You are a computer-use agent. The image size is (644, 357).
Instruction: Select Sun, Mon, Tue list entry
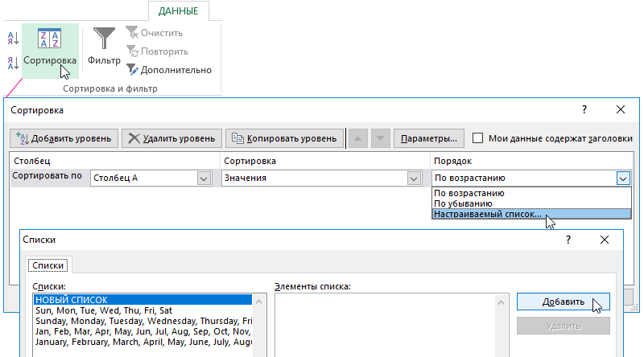click(x=143, y=310)
